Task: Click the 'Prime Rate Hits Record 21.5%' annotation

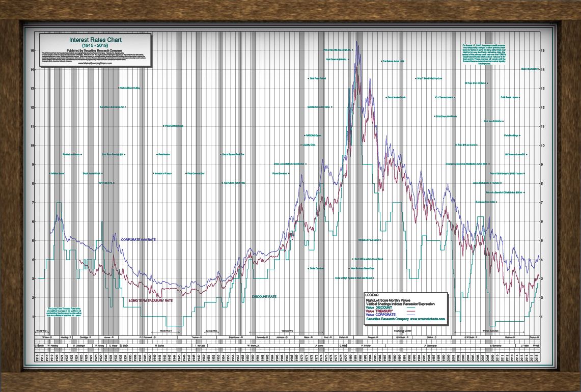Action: click(338, 50)
